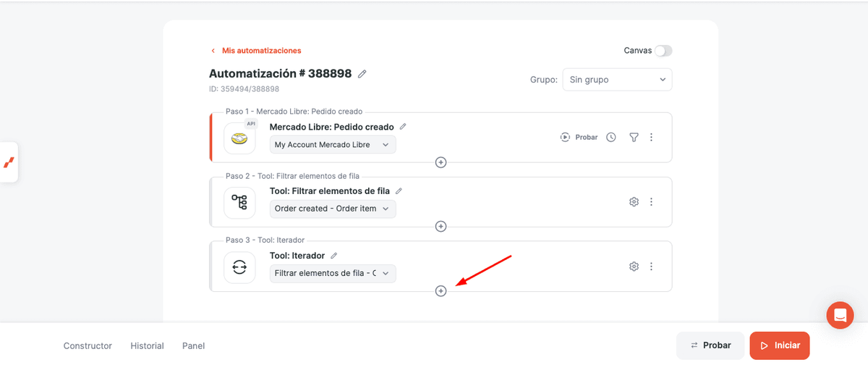Screen dimensions: 868x365
Task: Click the bottom Probar button
Action: click(710, 345)
